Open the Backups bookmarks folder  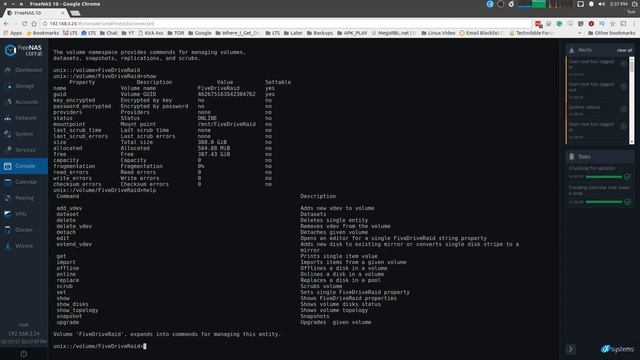(320, 33)
